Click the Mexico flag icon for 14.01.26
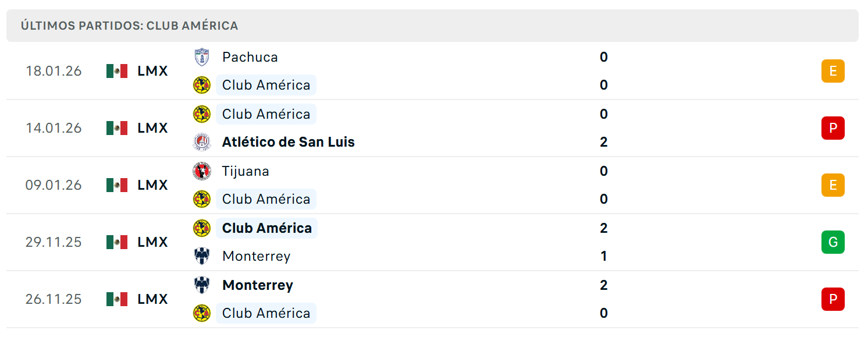The width and height of the screenshot is (868, 337). pyautogui.click(x=117, y=128)
